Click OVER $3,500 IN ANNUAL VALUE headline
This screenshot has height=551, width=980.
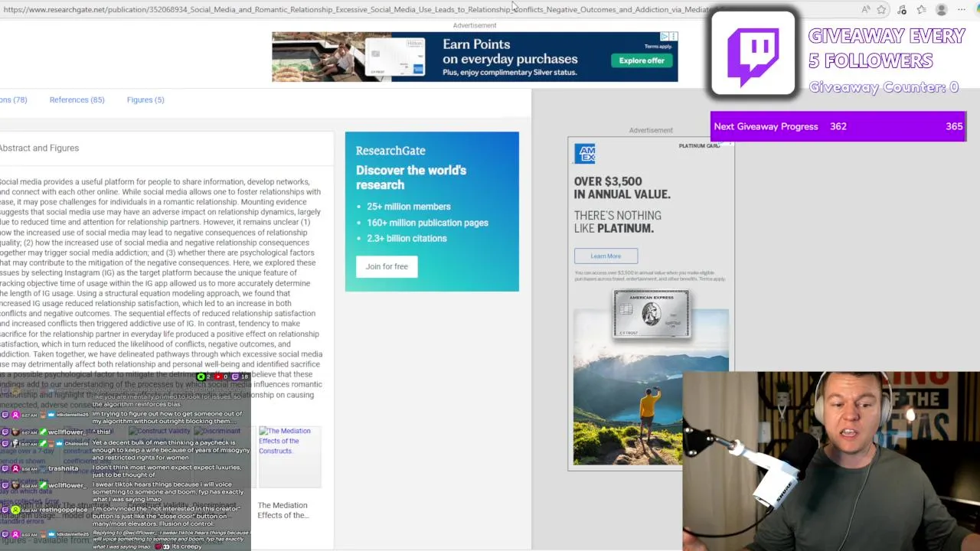622,187
